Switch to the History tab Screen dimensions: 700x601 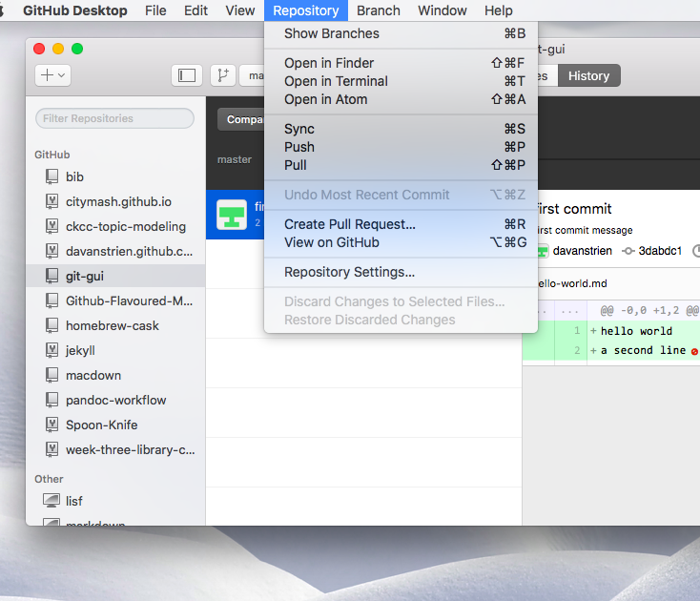coord(588,75)
